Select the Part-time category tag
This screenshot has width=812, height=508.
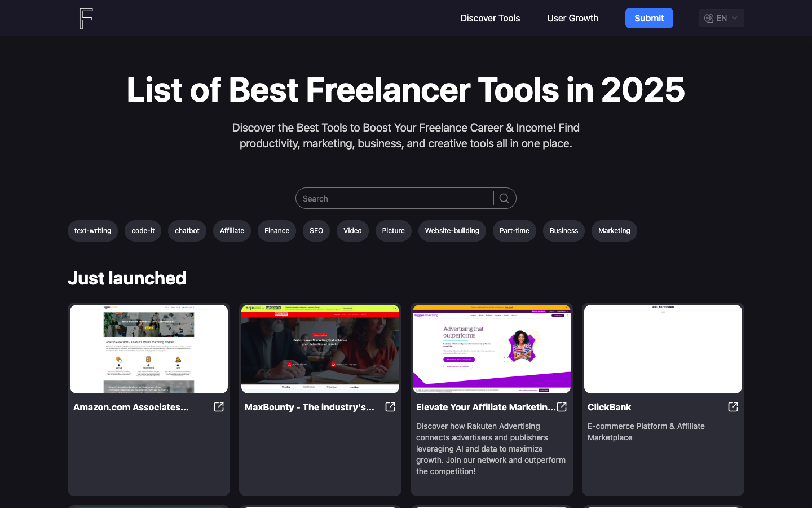(x=514, y=231)
